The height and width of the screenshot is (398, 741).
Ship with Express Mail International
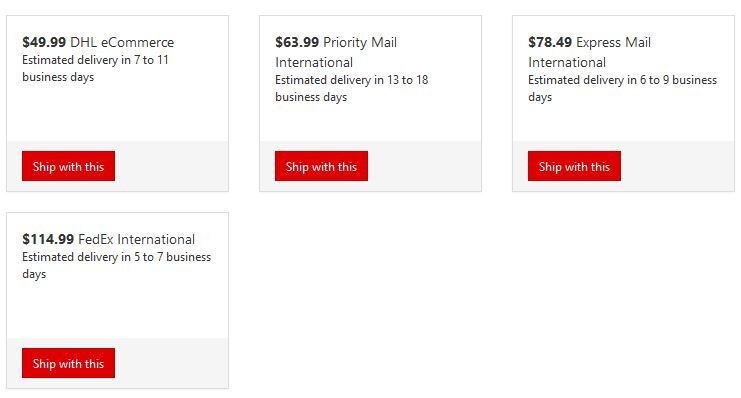point(574,166)
